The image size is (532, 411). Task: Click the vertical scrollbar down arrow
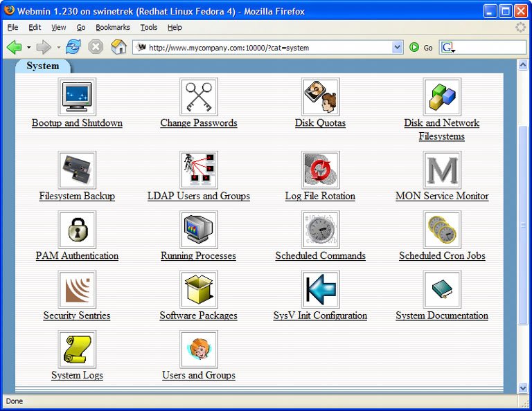[523, 388]
